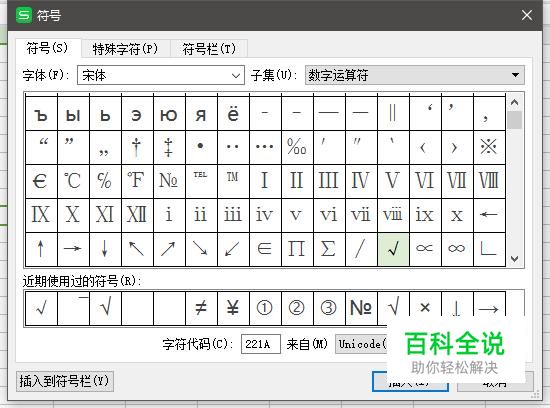Close the 符号 dialog
Image resolution: width=550 pixels, height=408 pixels.
(x=526, y=15)
